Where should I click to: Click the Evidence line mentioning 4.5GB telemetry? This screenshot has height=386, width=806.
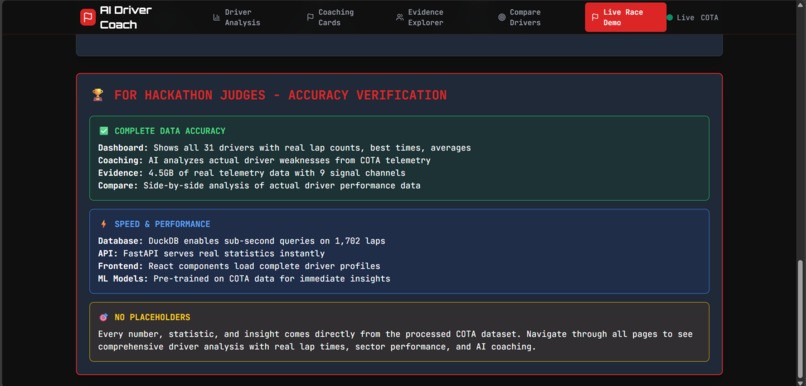pos(252,173)
